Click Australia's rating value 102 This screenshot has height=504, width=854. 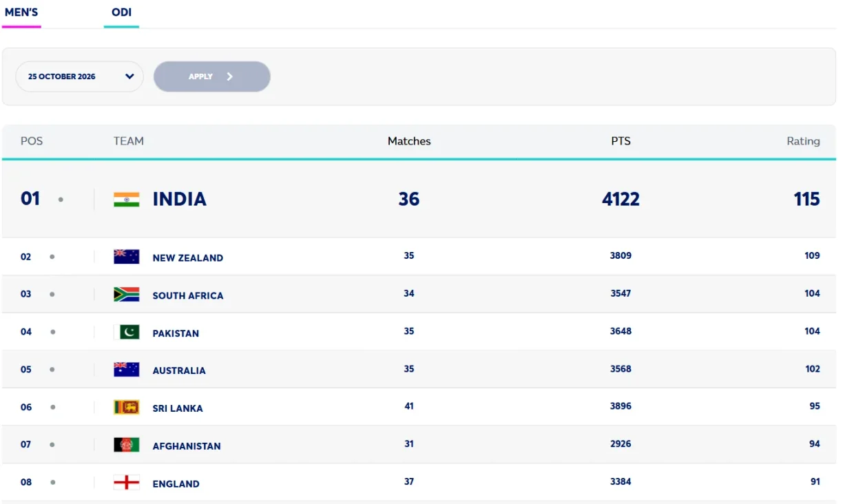(x=813, y=369)
